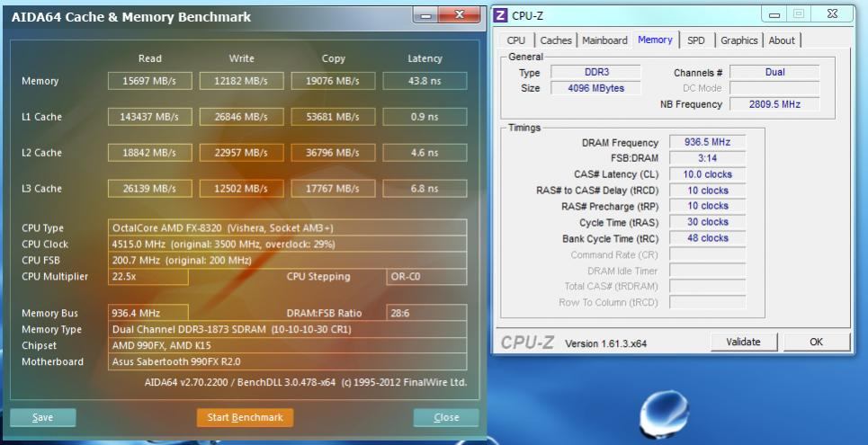
Task: Click the CPU Stepping value OR-C0
Action: pos(426,277)
